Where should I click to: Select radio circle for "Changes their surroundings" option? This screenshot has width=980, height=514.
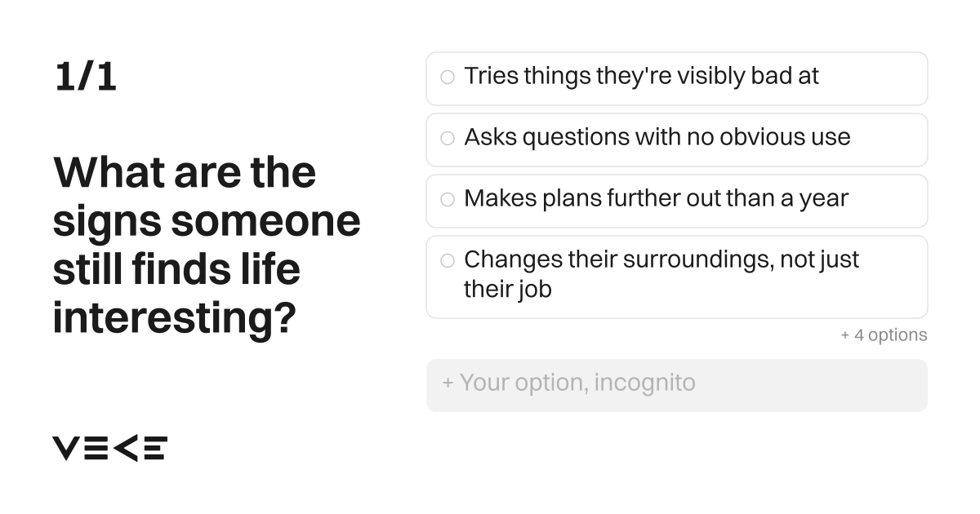(x=448, y=261)
